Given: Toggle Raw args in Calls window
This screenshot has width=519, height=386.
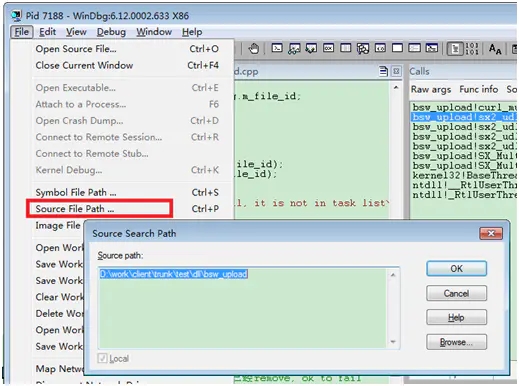Looking at the screenshot, I should (431, 89).
